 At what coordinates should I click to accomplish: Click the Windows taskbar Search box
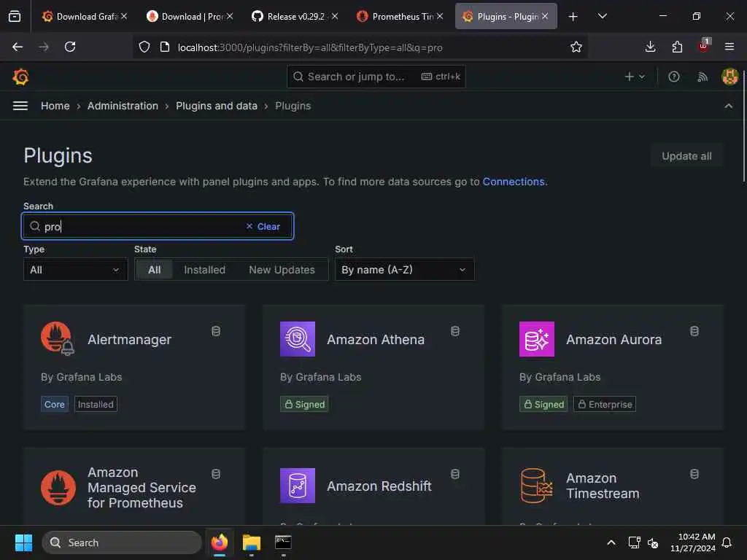122,542
